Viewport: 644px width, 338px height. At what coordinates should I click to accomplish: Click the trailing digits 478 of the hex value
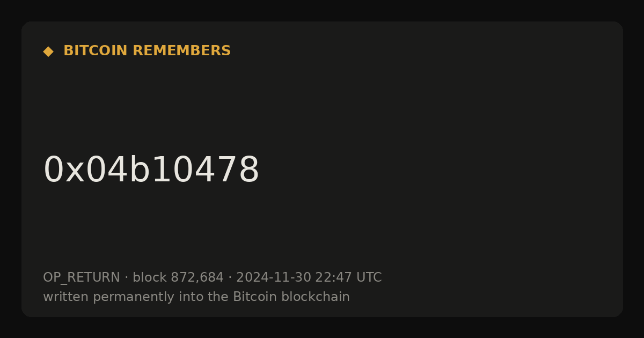coord(227,170)
